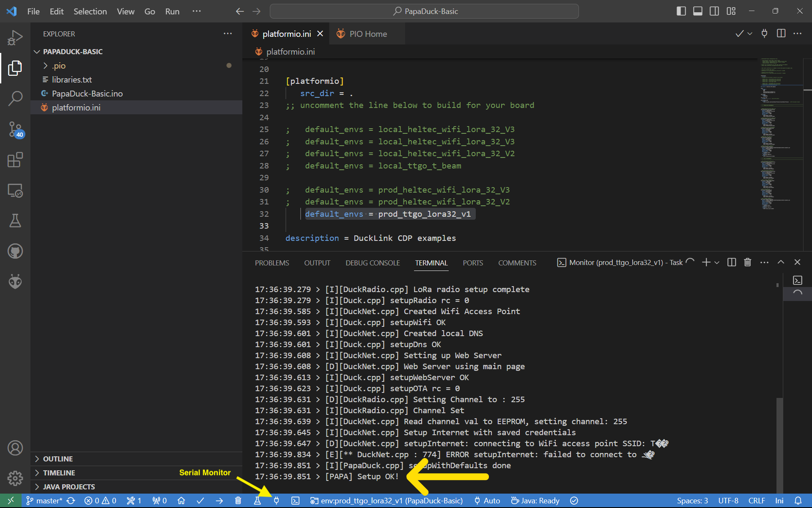This screenshot has height=508, width=812.
Task: Open the Remote Explorer view
Action: tap(15, 190)
